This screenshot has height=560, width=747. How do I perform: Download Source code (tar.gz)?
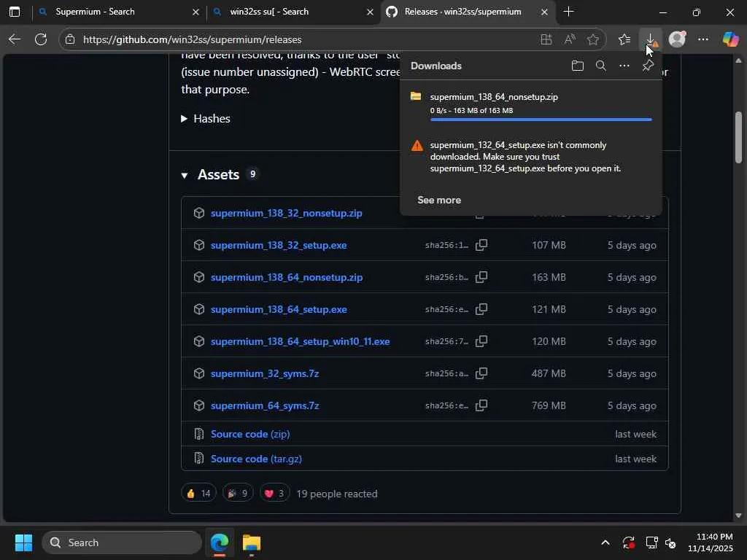pyautogui.click(x=256, y=459)
